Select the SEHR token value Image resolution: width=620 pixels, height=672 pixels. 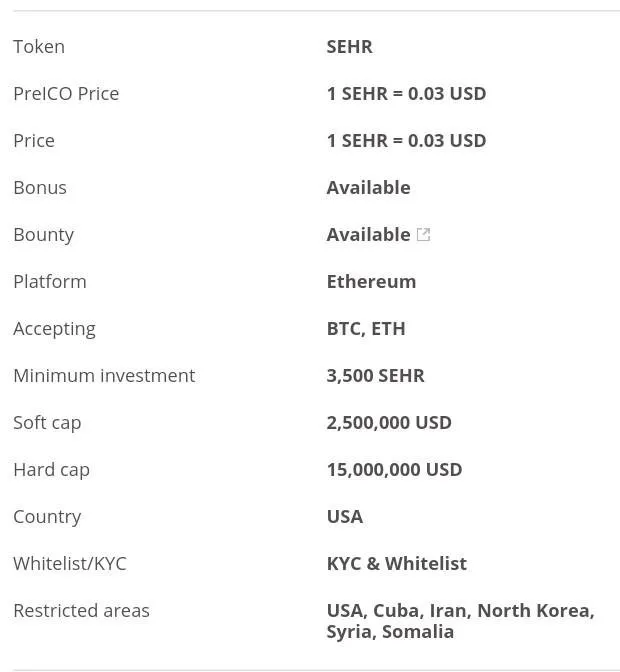350,47
